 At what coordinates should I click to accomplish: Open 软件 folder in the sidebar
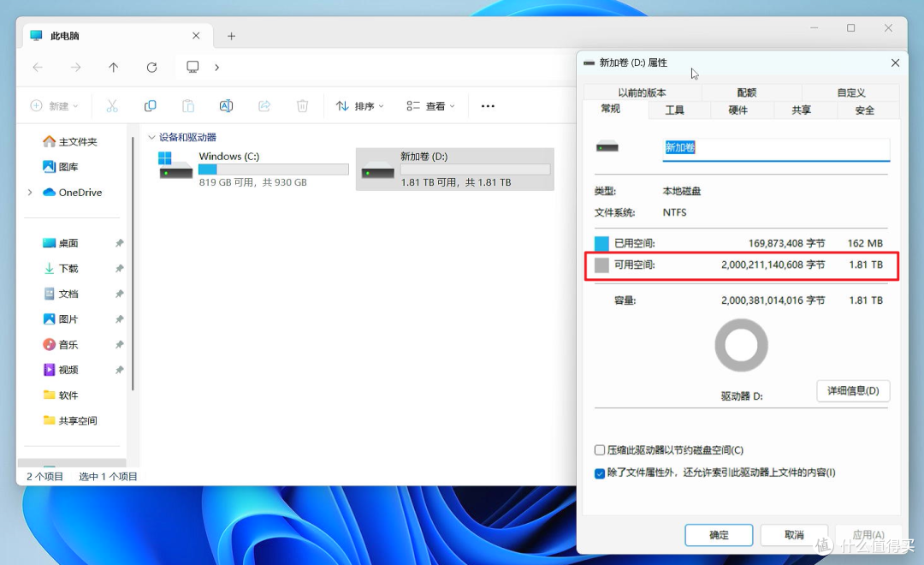pos(60,395)
